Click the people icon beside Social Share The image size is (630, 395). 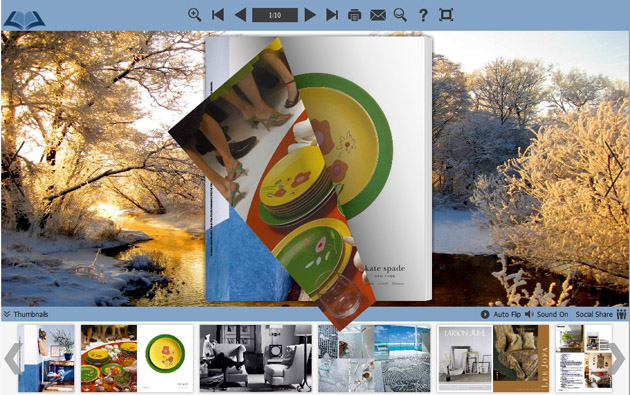click(621, 314)
